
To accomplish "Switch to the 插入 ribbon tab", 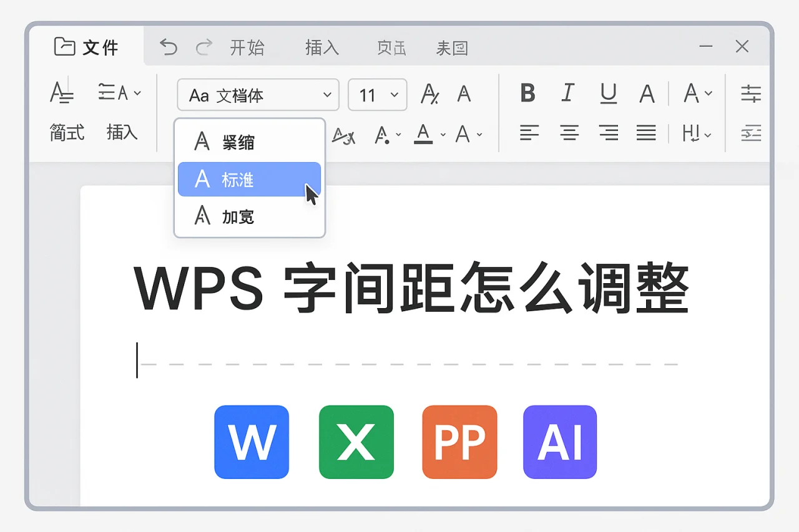I will click(321, 47).
